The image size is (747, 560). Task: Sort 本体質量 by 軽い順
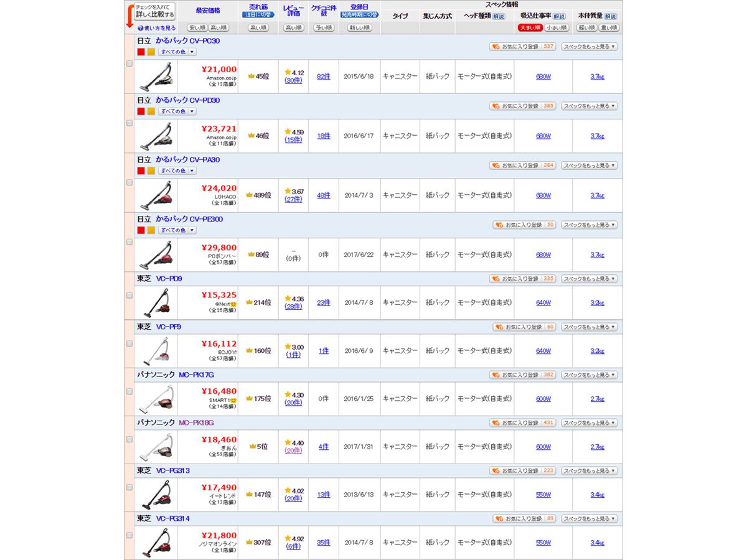pos(588,28)
